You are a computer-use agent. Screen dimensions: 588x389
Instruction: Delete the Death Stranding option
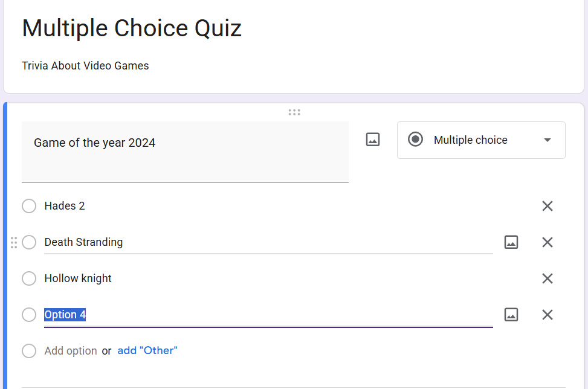547,242
